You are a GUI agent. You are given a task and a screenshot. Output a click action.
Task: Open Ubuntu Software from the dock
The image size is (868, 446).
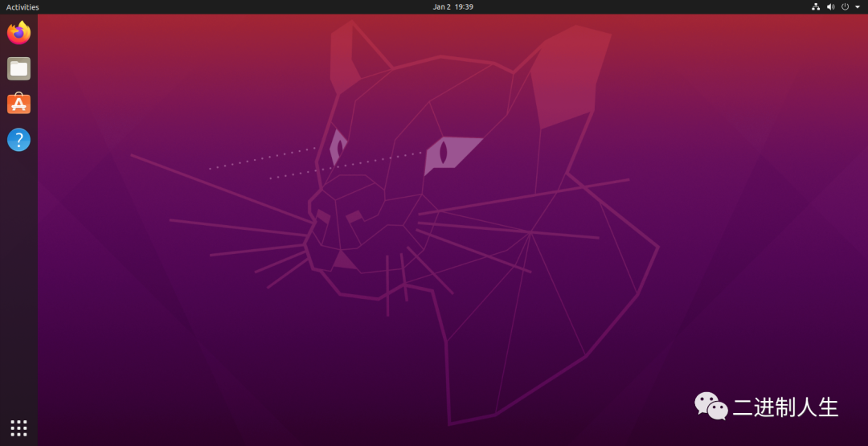point(18,104)
